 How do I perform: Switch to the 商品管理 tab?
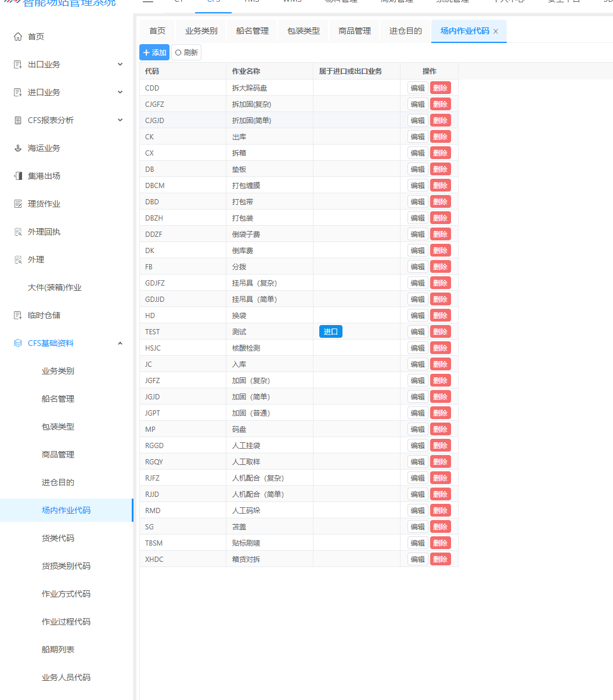click(x=354, y=31)
